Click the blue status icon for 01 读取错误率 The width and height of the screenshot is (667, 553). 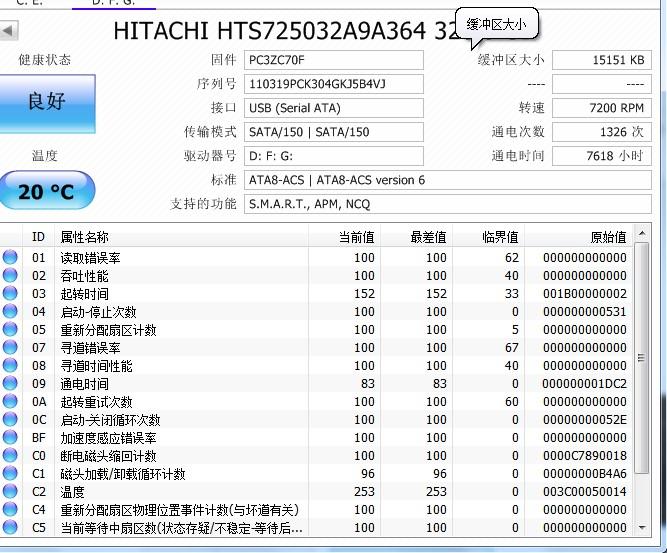(10, 257)
